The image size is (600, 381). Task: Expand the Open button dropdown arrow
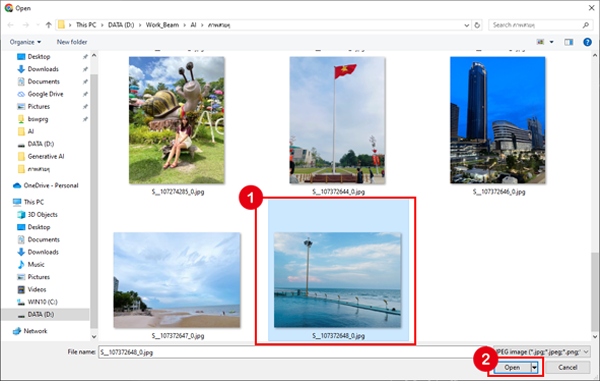[534, 368]
